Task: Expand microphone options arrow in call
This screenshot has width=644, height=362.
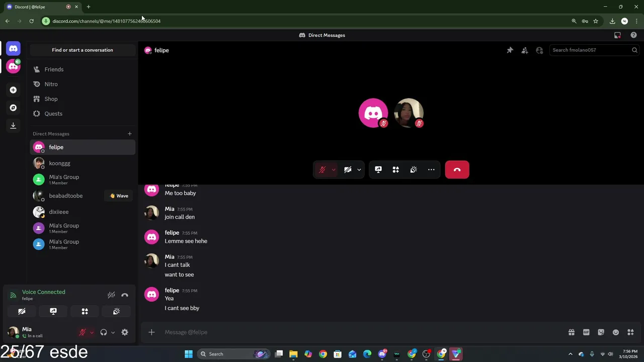Action: (334, 170)
